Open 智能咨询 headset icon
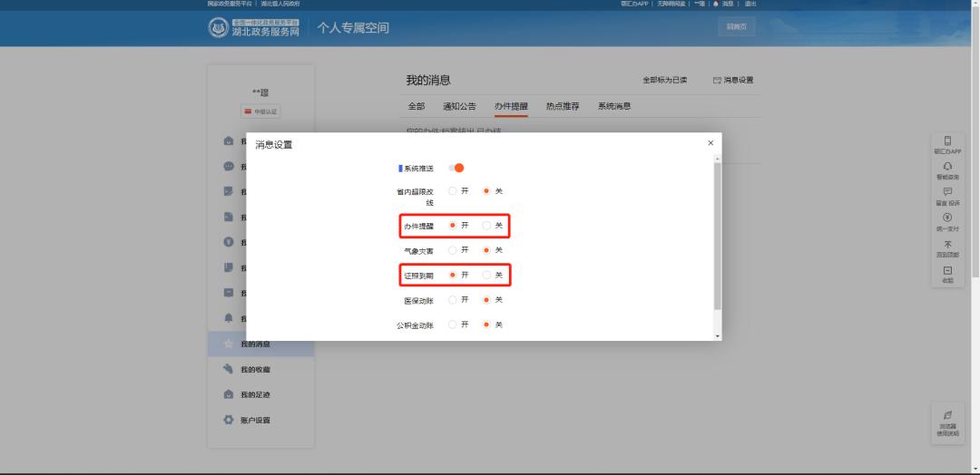Viewport: 980px width, 475px height. pos(947,167)
